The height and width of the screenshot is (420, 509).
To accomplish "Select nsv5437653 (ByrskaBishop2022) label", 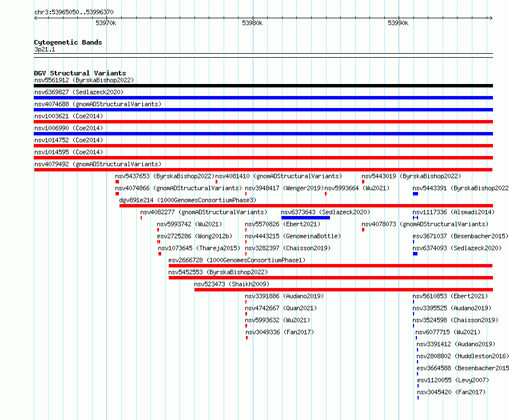I will 165,176.
